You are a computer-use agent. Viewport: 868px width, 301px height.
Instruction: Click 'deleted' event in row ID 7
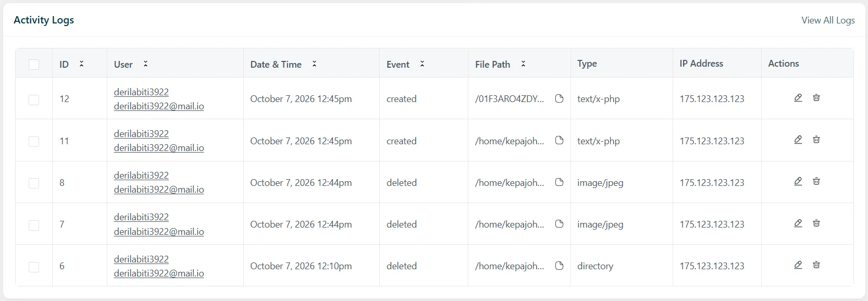[x=401, y=224]
